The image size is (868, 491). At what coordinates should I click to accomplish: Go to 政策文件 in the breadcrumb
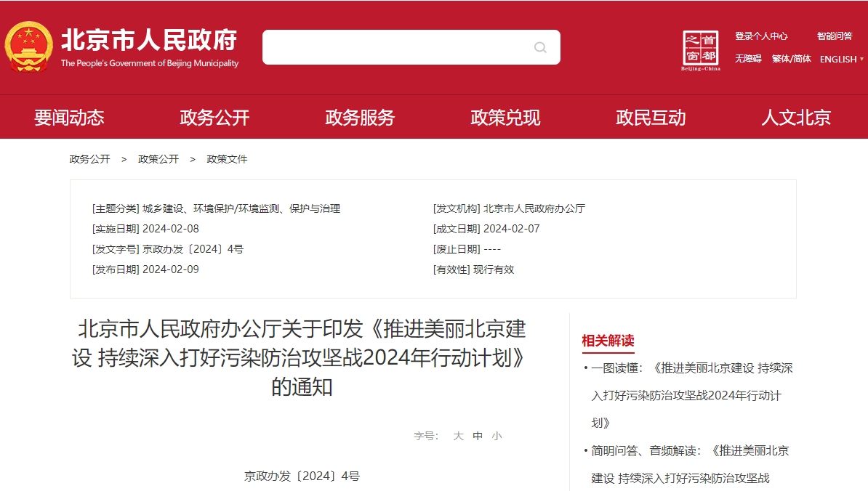pyautogui.click(x=227, y=159)
